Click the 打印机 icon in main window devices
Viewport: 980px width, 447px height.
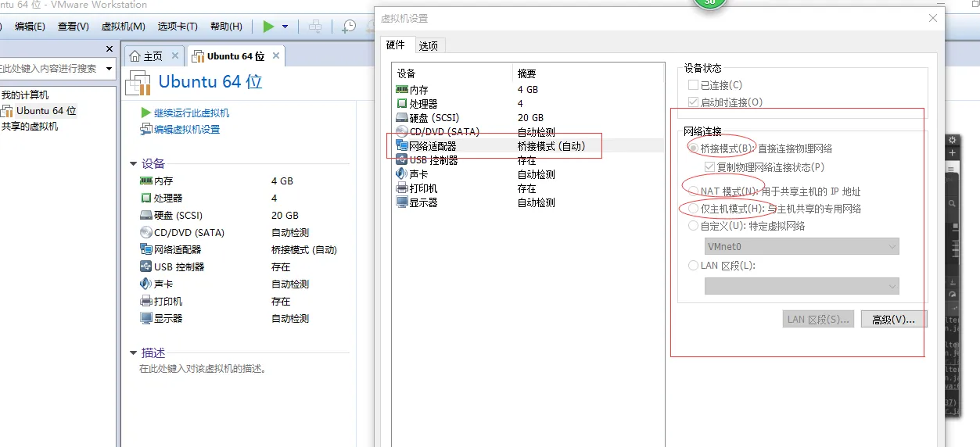pyautogui.click(x=146, y=301)
